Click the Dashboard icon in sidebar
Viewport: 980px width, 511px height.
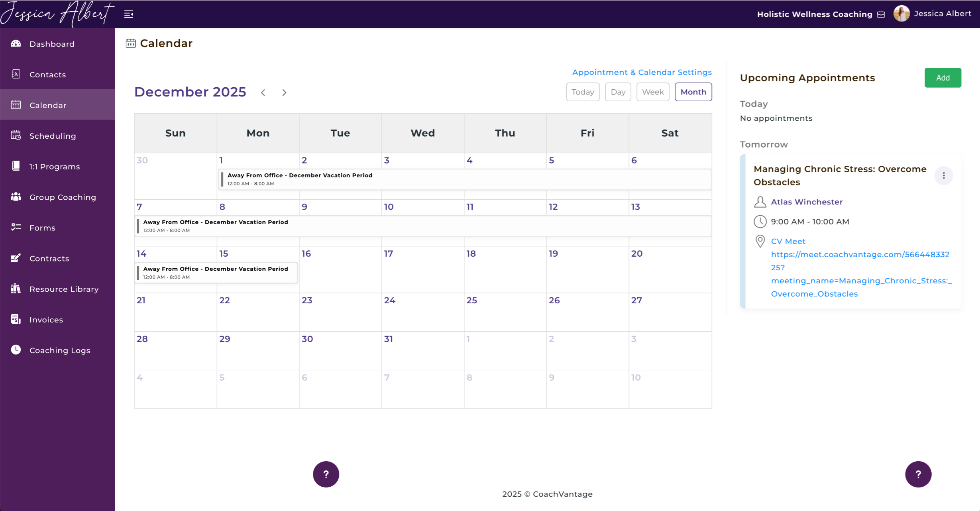coord(16,43)
